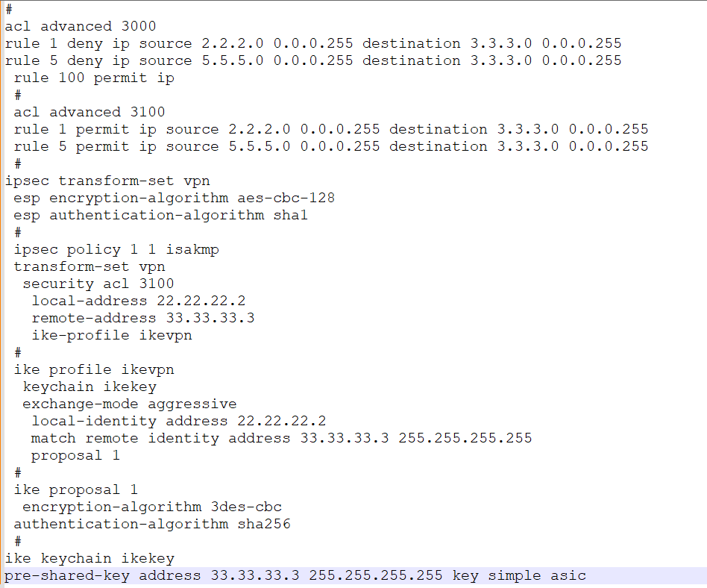Click the 'local-address 22.22.22.2' line
Image resolution: width=707 pixels, height=588 pixels.
(138, 301)
